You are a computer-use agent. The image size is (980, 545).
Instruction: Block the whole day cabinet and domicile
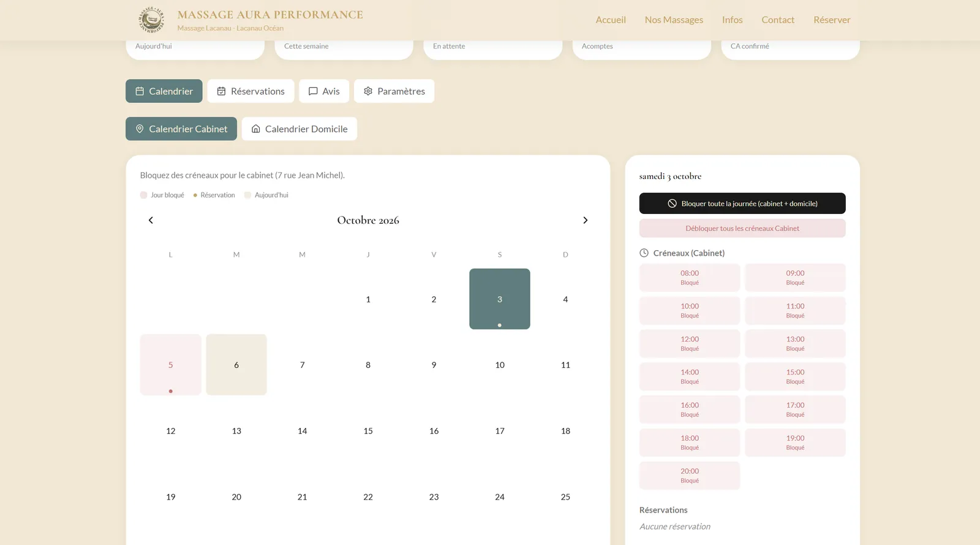(x=742, y=204)
